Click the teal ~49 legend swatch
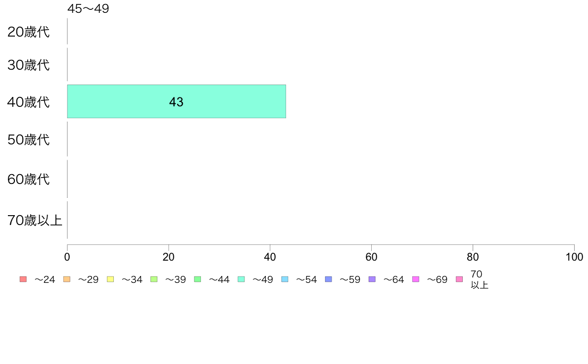Viewport: 588px width, 364px height. pos(241,279)
